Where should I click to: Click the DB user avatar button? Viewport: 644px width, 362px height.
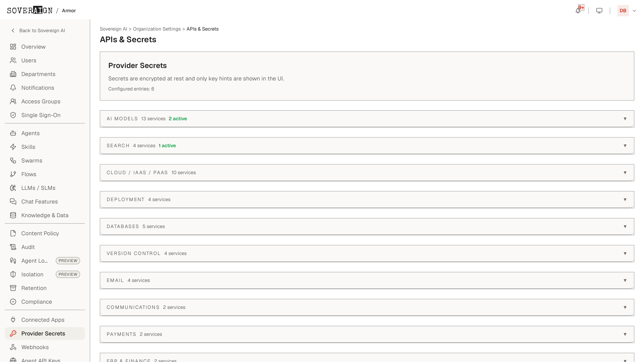pos(623,11)
